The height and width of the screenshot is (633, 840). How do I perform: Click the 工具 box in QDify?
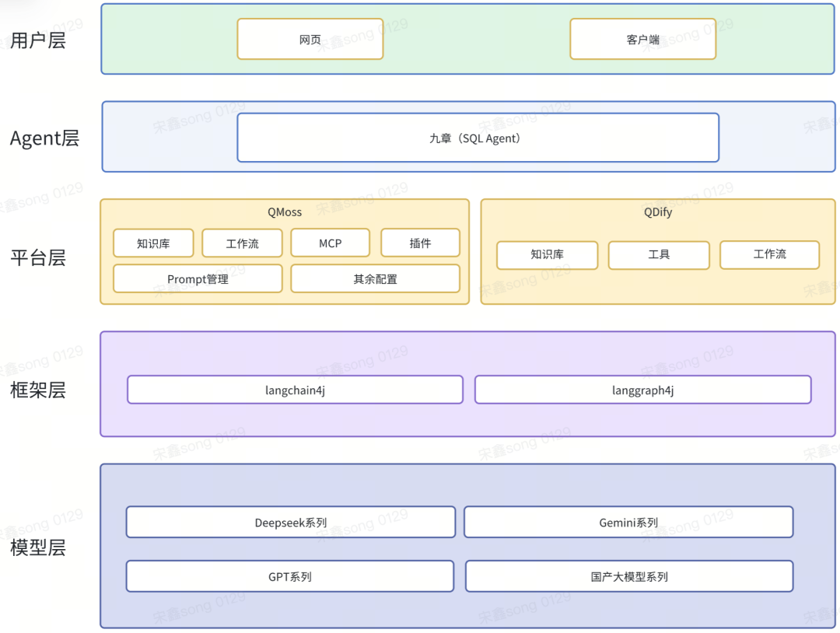click(659, 254)
